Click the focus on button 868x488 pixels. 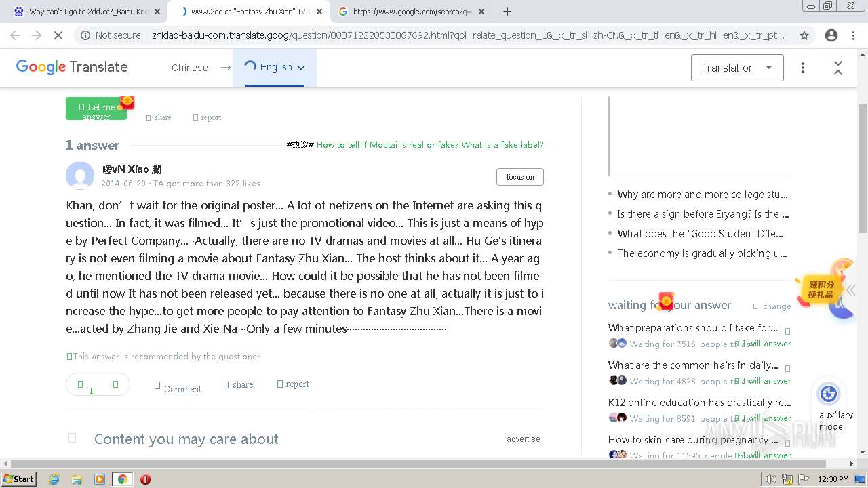tap(520, 177)
